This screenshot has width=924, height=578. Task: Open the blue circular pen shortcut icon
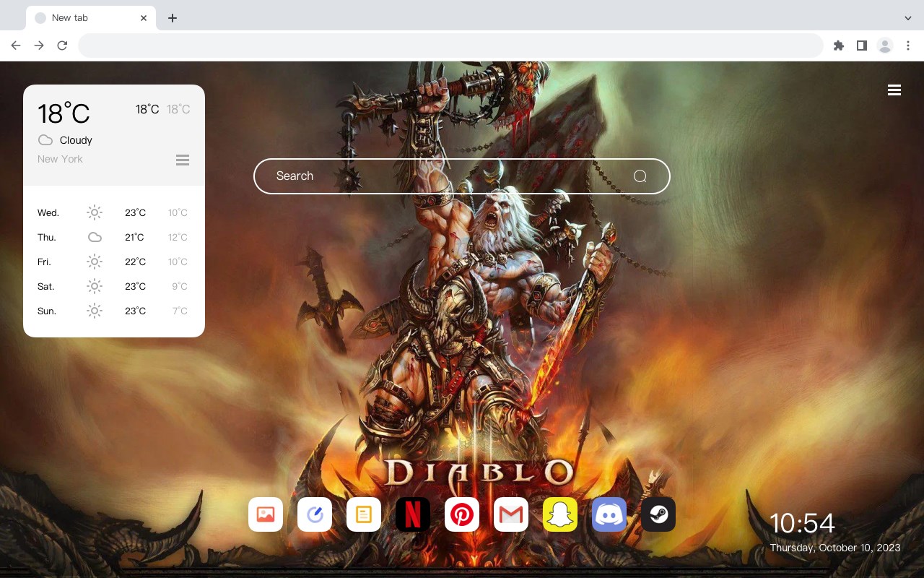pyautogui.click(x=315, y=514)
